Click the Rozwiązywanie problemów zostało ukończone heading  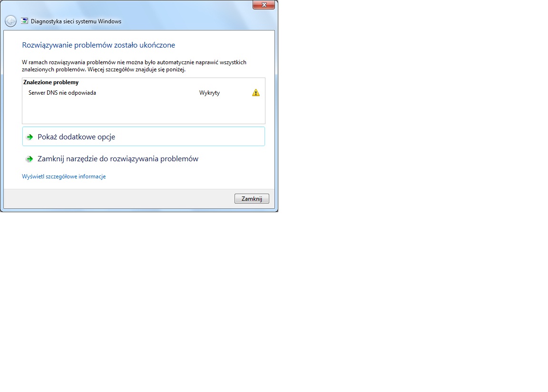98,45
